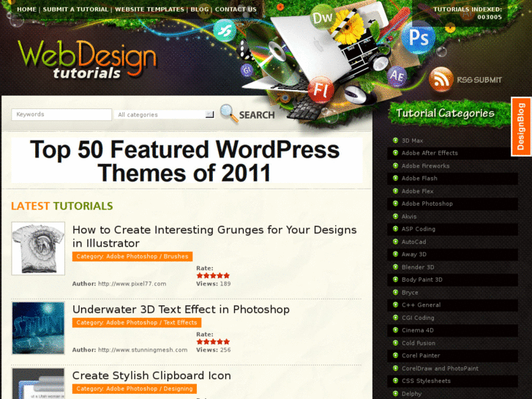Screen dimensions: 532x399
Task: Click the plus icon beside Body Paint 3D
Action: (395, 280)
